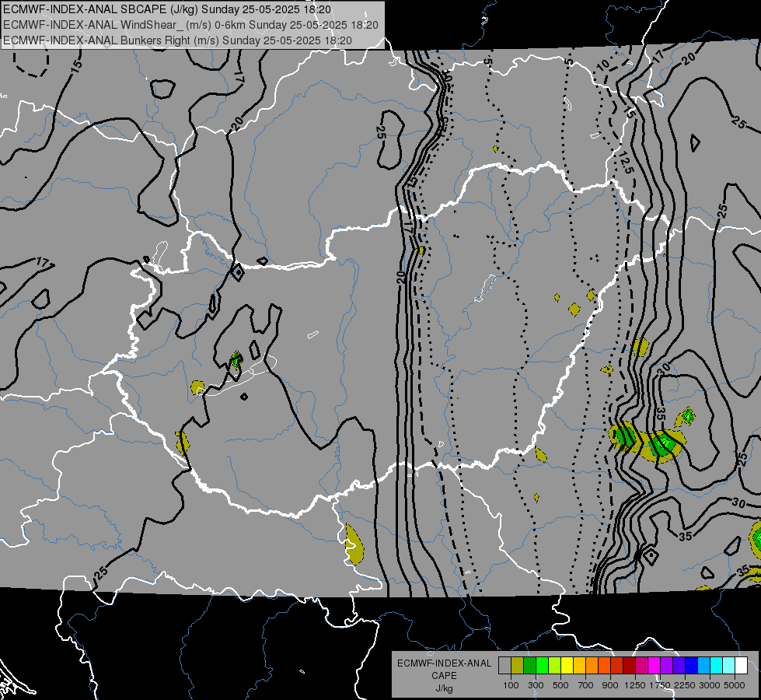This screenshot has width=761, height=700.
Task: Click the legend value 3000
Action: pyautogui.click(x=710, y=685)
